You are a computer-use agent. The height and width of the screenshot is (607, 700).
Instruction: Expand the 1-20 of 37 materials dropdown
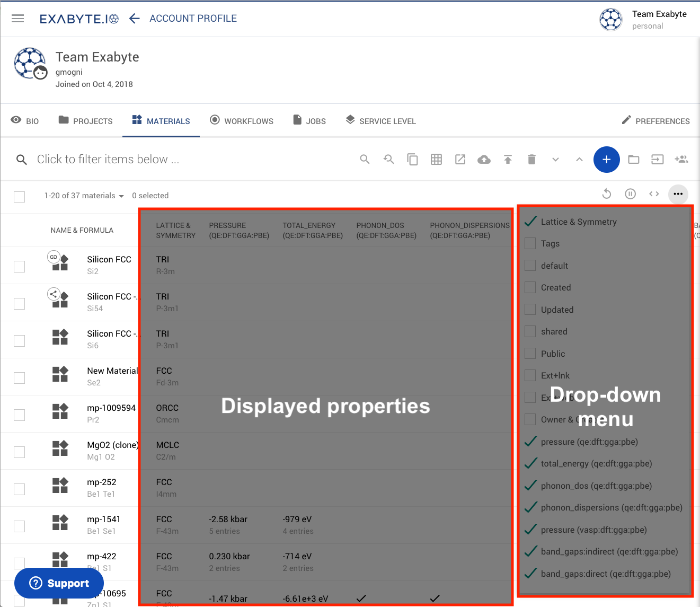[x=121, y=196]
